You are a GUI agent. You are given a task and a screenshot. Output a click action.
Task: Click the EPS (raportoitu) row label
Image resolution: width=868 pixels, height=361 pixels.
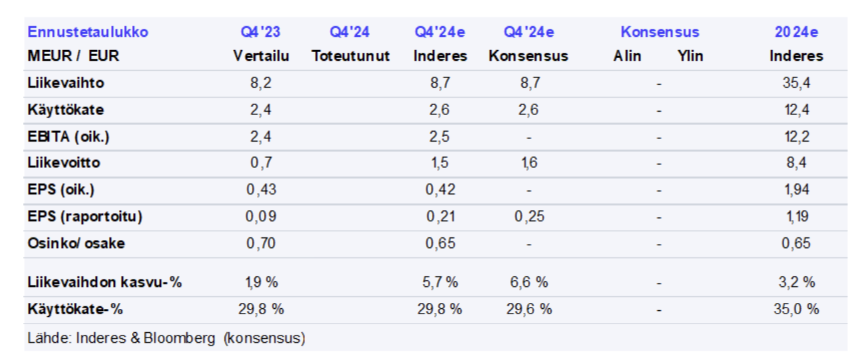(x=85, y=217)
